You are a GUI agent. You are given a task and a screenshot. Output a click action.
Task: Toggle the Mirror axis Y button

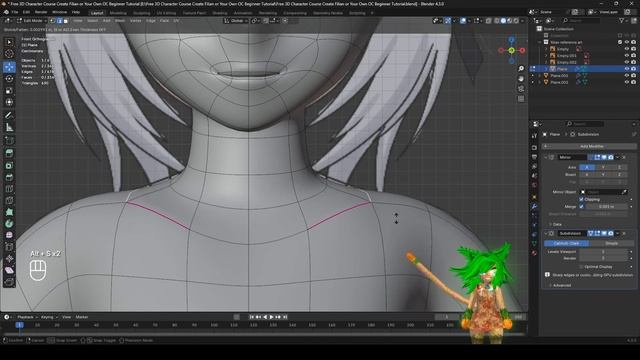coord(603,167)
